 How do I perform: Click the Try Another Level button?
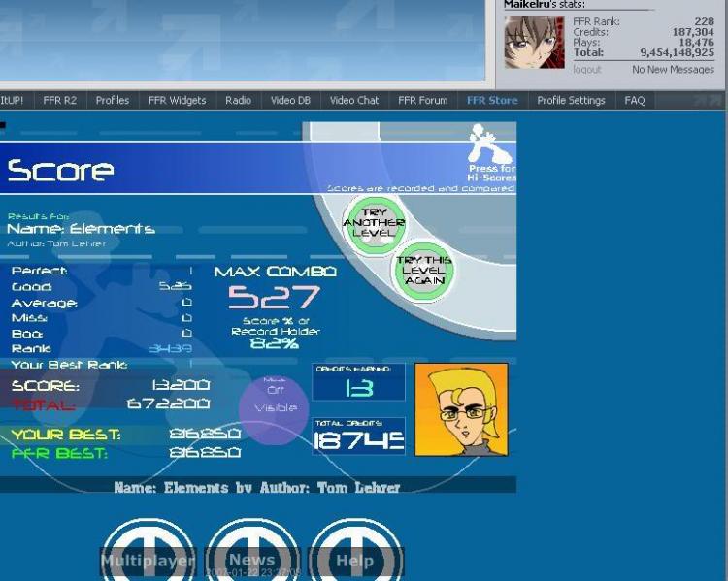375,224
